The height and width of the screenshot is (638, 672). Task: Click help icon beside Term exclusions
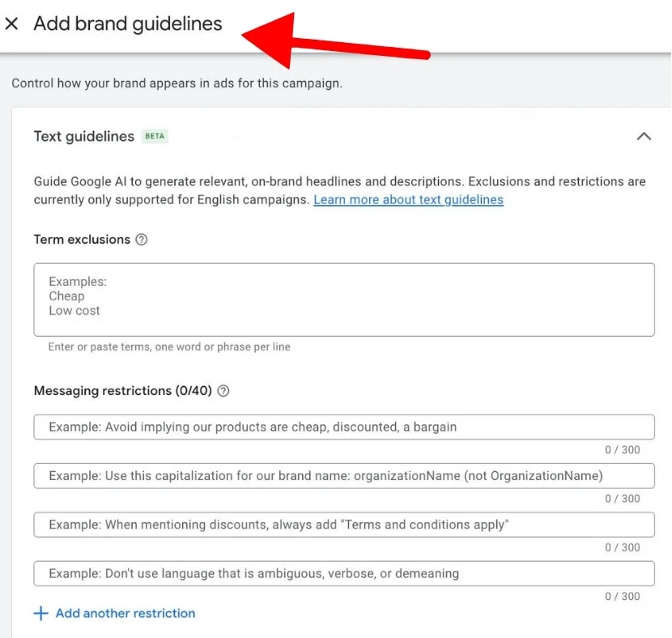(142, 240)
